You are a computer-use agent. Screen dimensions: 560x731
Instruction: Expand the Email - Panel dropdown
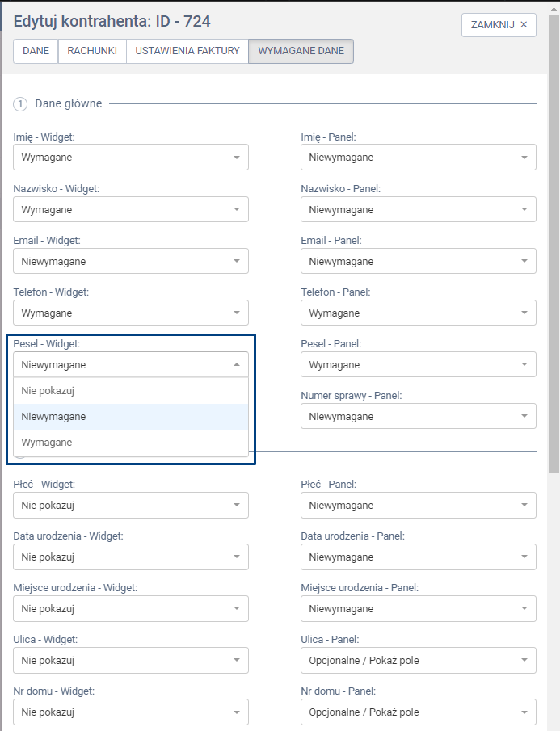point(418,261)
